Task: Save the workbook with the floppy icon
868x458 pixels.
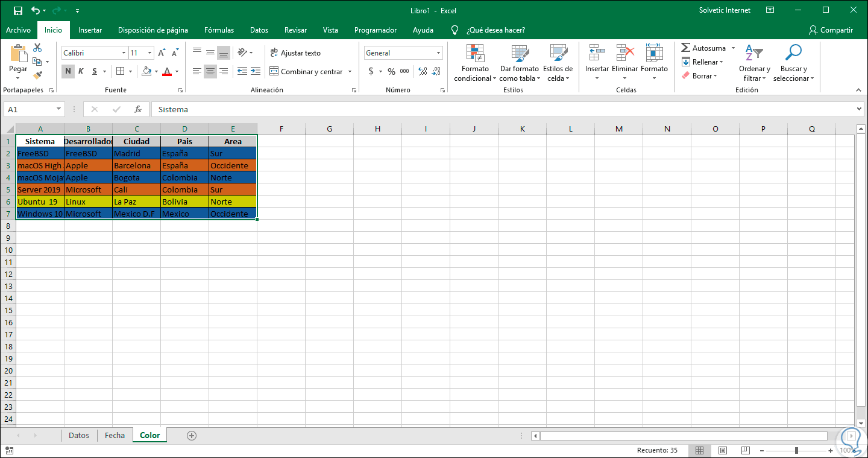Action: point(17,10)
